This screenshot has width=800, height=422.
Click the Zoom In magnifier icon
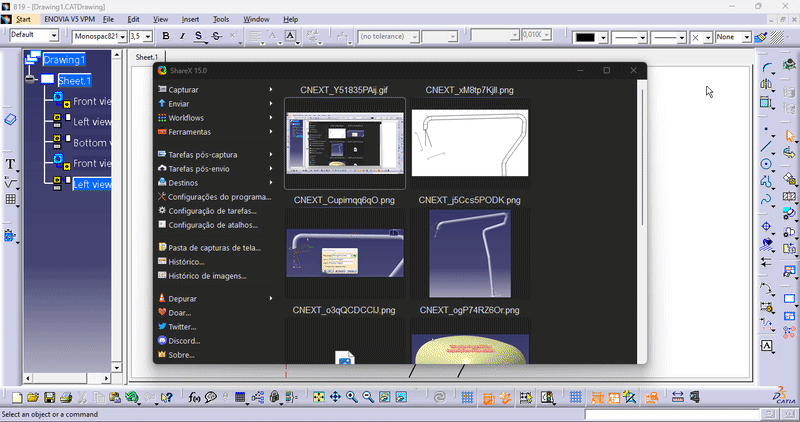click(x=352, y=397)
